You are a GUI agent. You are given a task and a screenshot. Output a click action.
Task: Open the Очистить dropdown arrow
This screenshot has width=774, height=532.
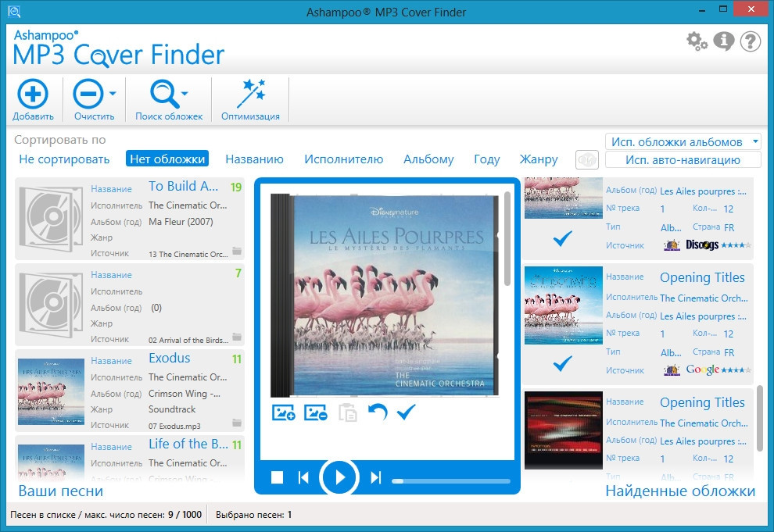click(113, 93)
